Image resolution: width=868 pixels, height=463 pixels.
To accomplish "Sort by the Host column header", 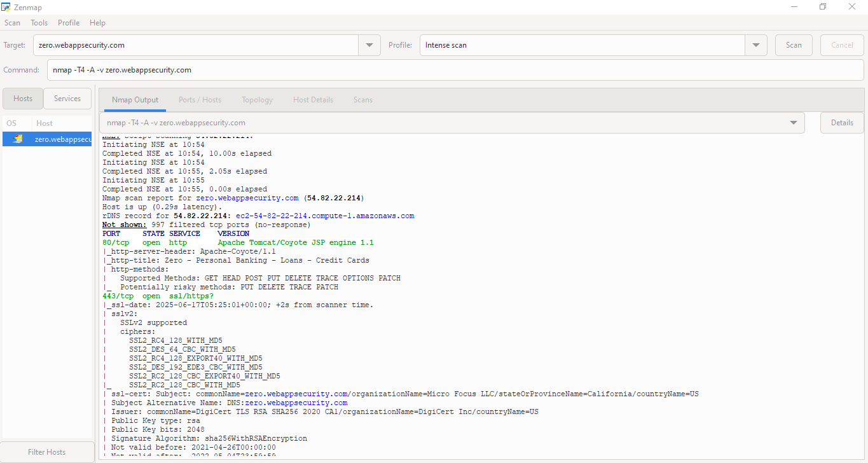I will [45, 123].
